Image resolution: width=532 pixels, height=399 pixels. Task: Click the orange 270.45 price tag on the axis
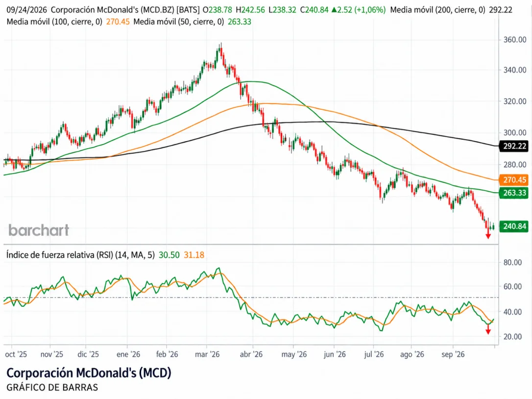point(514,180)
